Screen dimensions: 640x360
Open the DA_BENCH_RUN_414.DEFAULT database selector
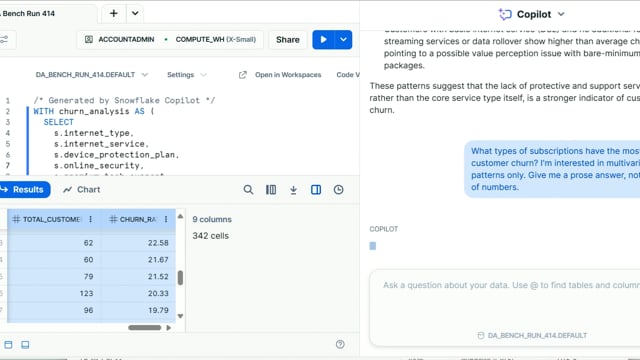pyautogui.click(x=91, y=75)
